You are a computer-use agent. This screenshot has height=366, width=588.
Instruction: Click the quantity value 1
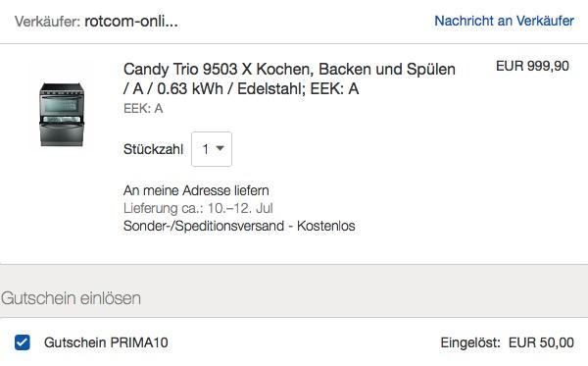pos(206,149)
